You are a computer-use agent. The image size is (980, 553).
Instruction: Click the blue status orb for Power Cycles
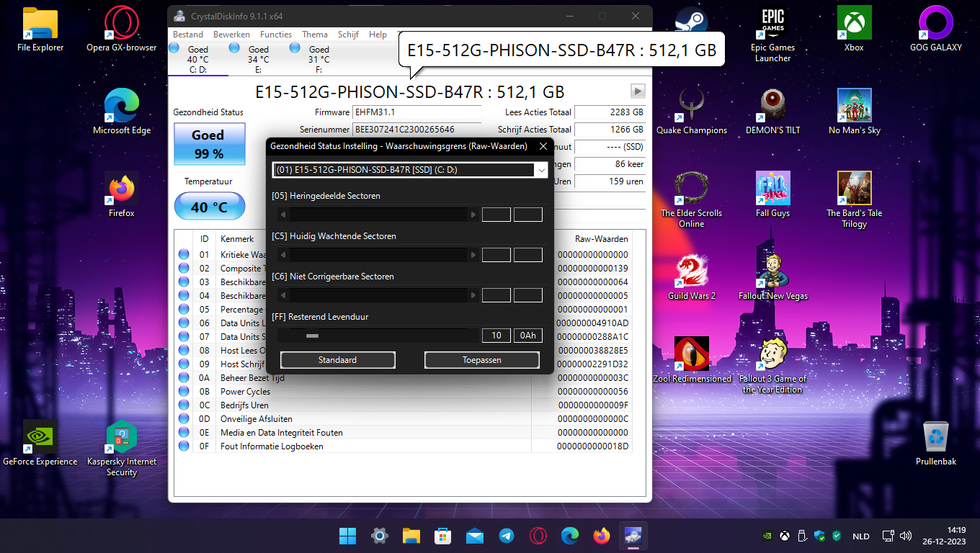(x=184, y=392)
